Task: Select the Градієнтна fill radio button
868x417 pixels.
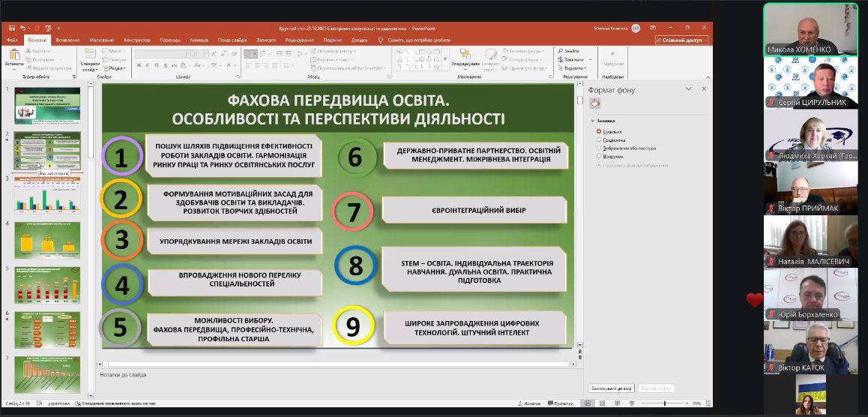Action: pyautogui.click(x=599, y=140)
